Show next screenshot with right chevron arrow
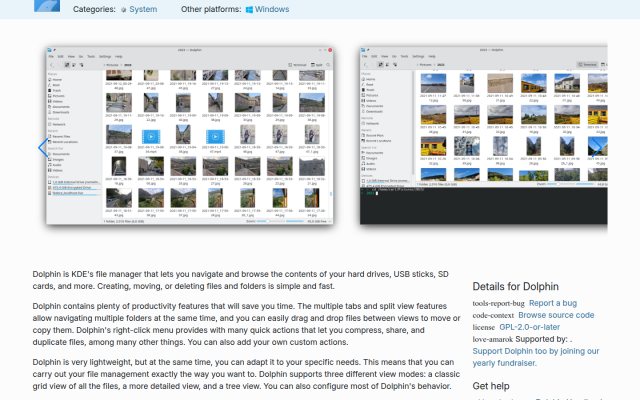 pyautogui.click(x=599, y=148)
